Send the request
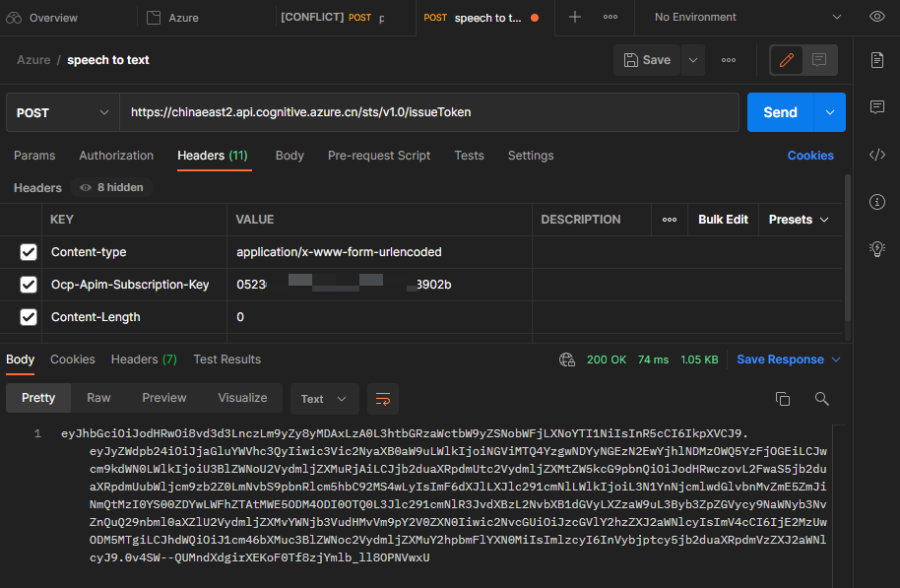This screenshot has width=900, height=588. (x=780, y=112)
